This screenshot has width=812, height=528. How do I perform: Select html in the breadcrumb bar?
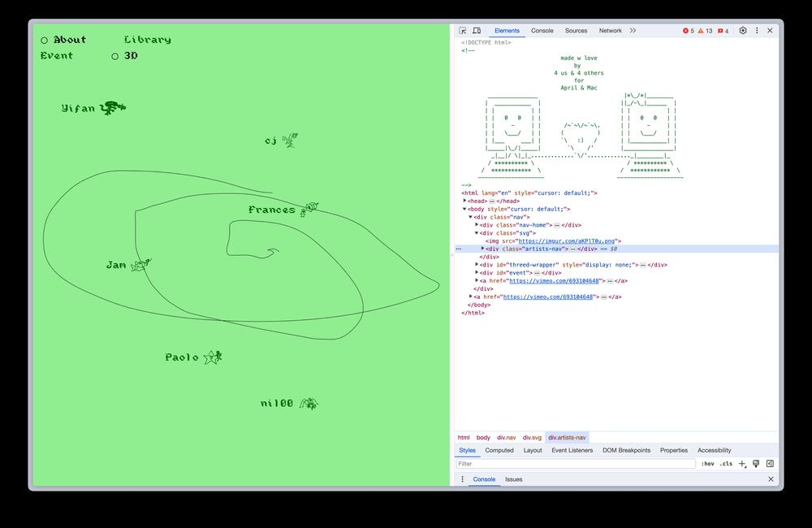pyautogui.click(x=464, y=437)
